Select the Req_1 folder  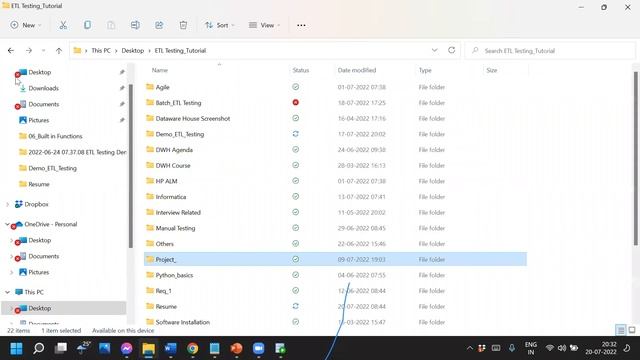click(163, 291)
